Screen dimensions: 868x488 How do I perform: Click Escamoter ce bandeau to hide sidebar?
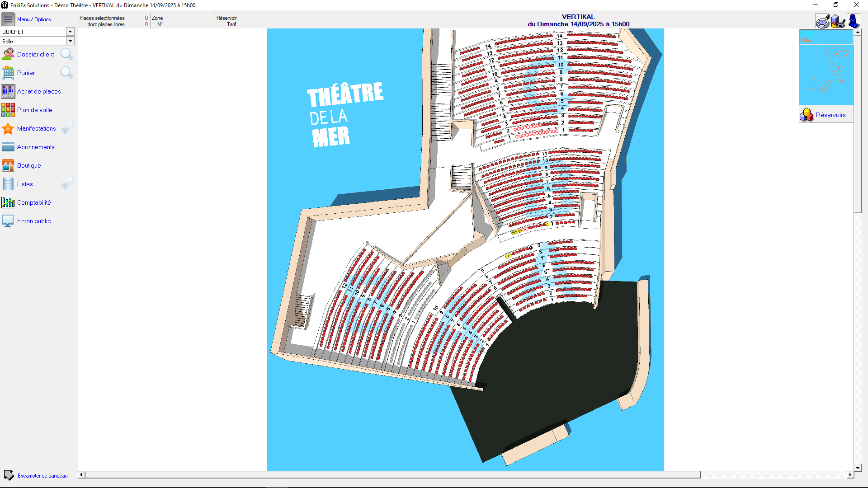click(42, 475)
